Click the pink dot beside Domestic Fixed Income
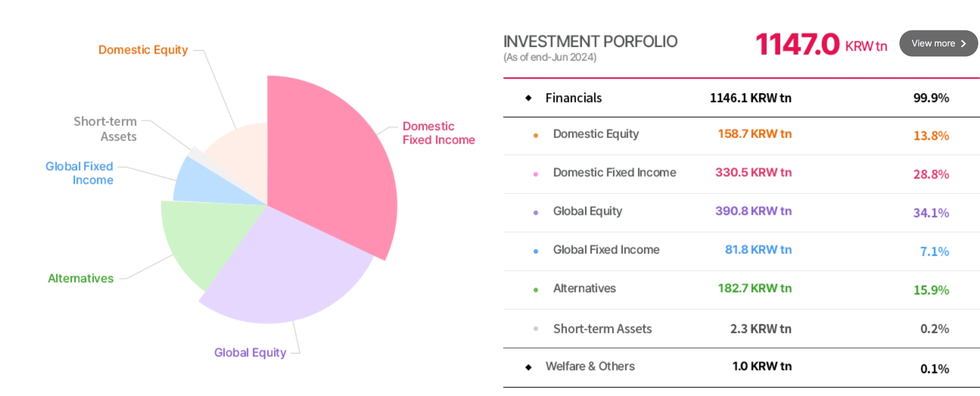The width and height of the screenshot is (980, 396). (x=536, y=174)
